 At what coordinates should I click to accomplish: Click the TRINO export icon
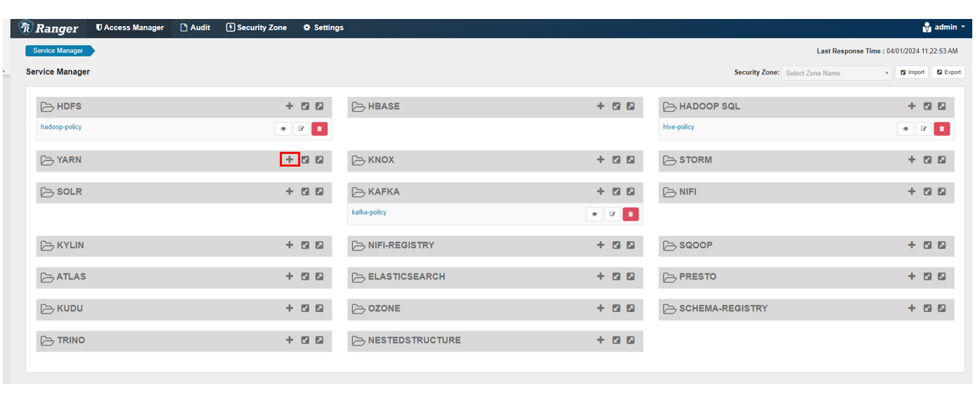[x=319, y=339]
